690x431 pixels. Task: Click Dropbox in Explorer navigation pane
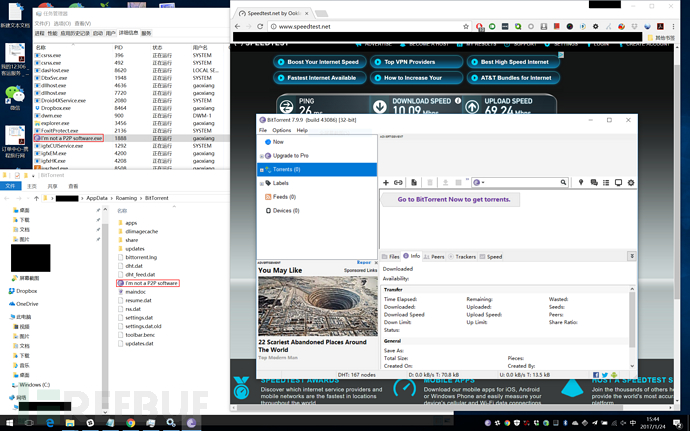23,291
